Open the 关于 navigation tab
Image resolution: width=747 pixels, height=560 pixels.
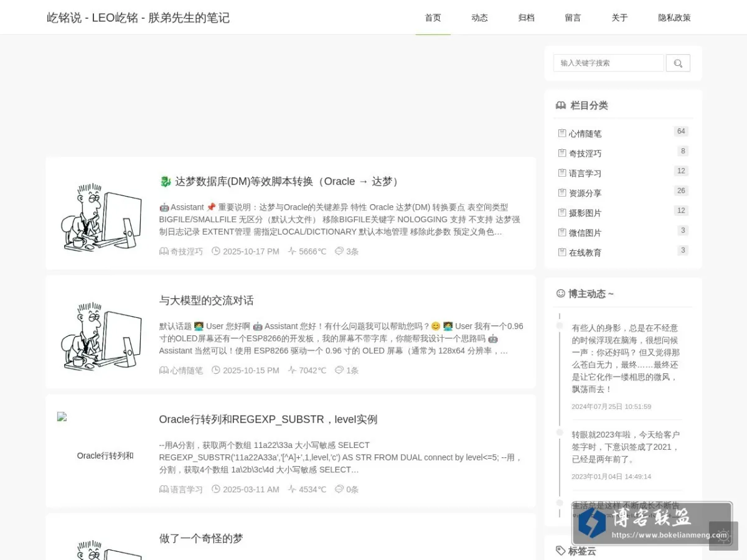[619, 17]
